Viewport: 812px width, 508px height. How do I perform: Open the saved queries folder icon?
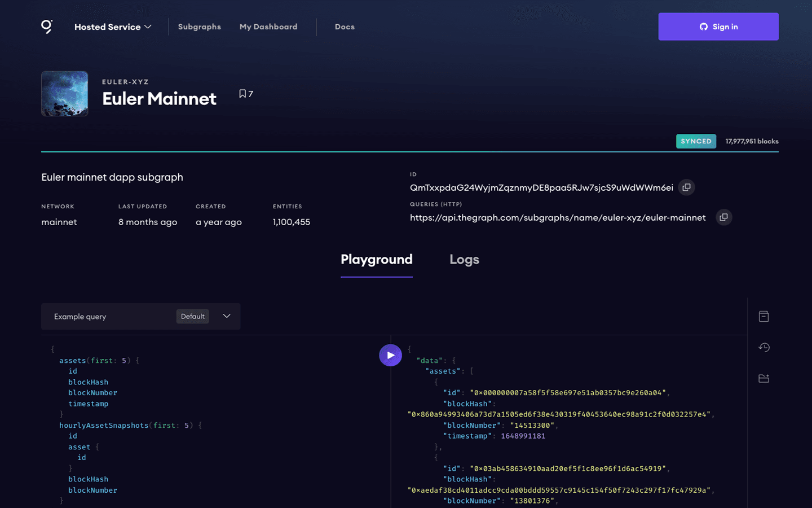(764, 378)
